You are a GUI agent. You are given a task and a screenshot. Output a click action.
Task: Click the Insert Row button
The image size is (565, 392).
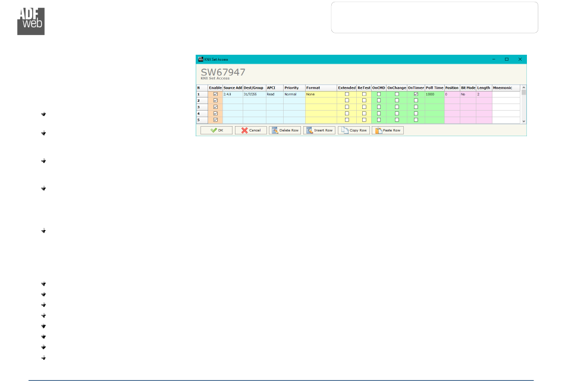point(319,130)
